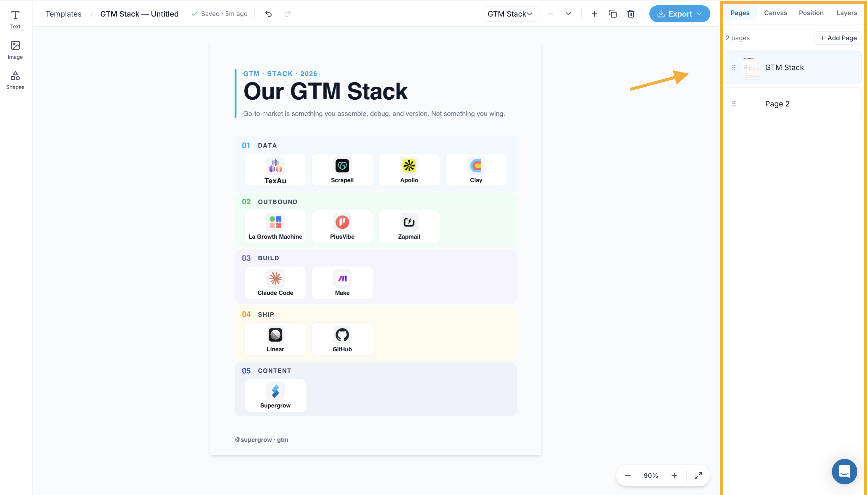The width and height of the screenshot is (868, 495).
Task: Select the Clay logo card
Action: tap(476, 170)
